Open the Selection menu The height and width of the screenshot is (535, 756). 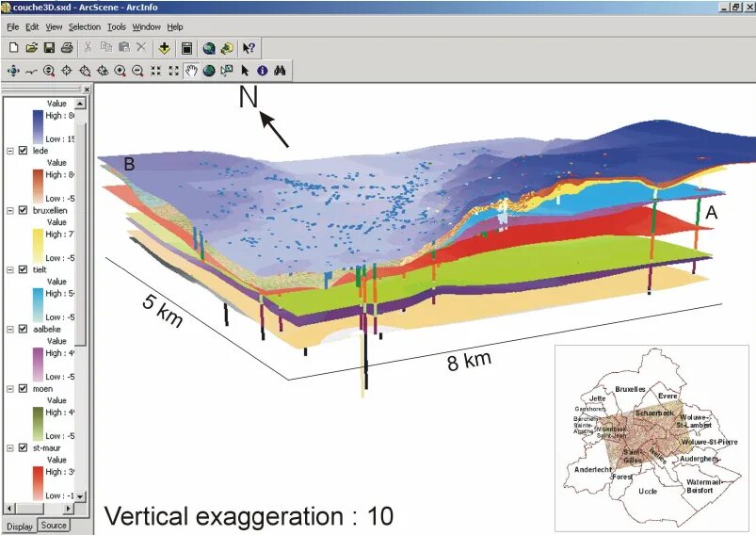pyautogui.click(x=85, y=27)
